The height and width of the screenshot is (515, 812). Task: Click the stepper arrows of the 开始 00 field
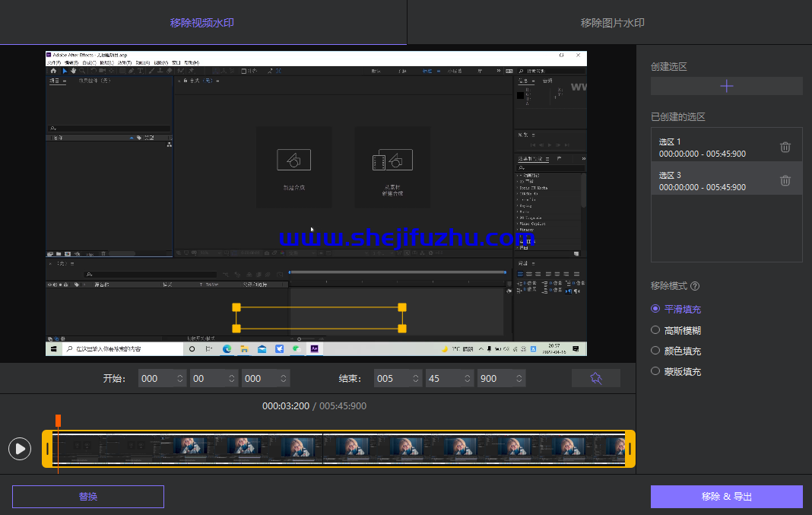[x=231, y=379]
